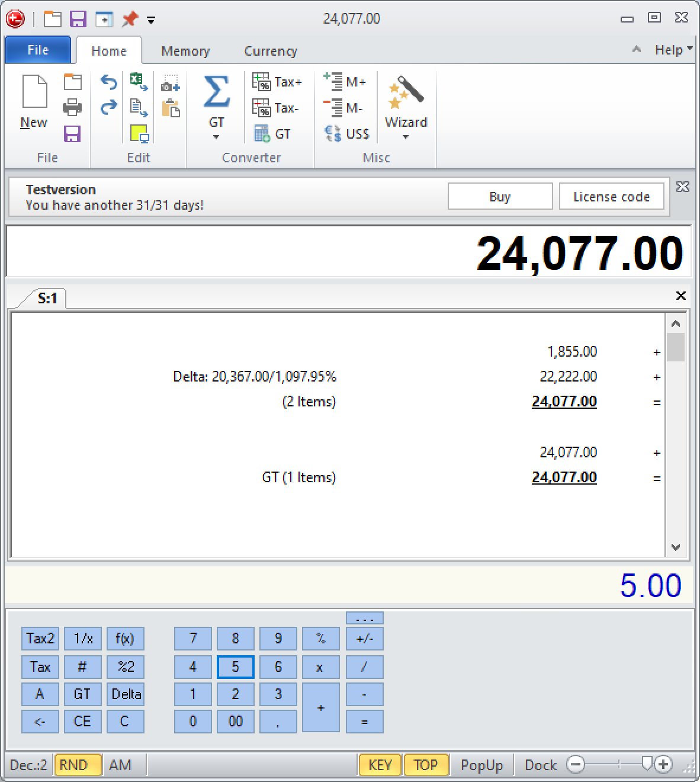
Task: Click the Export to Excel icon
Action: 139,82
